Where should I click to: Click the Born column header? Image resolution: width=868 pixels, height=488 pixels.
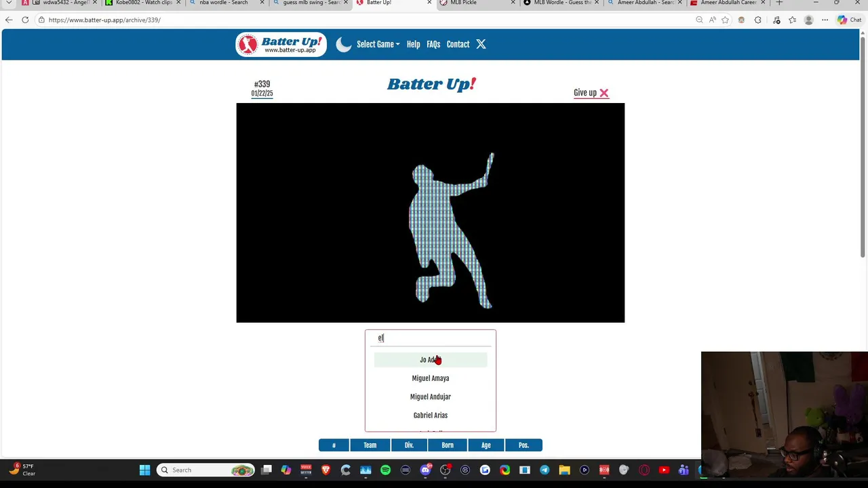pyautogui.click(x=448, y=445)
